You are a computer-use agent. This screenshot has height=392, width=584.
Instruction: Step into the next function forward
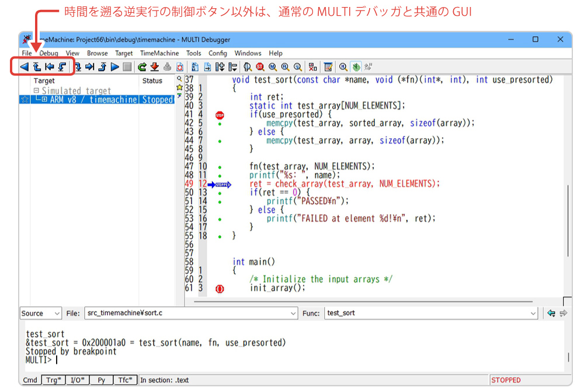click(78, 67)
